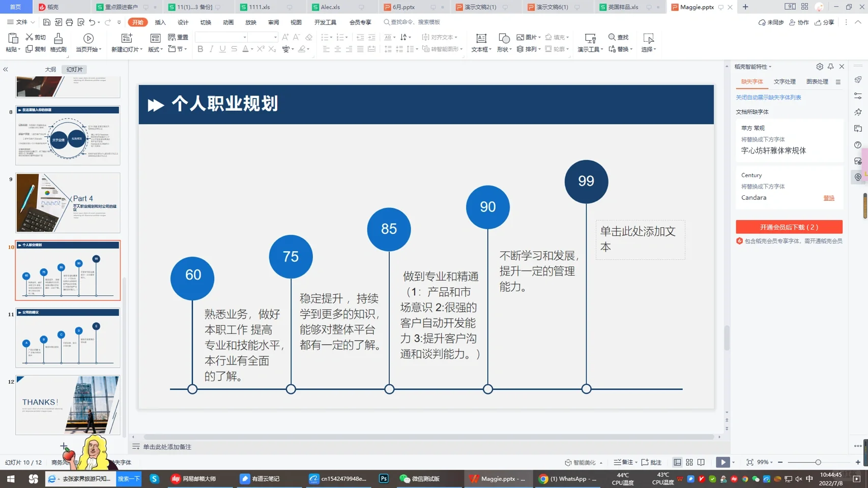Click the find (查找) magnifier icon
Screen dimensions: 868x488
[612, 37]
